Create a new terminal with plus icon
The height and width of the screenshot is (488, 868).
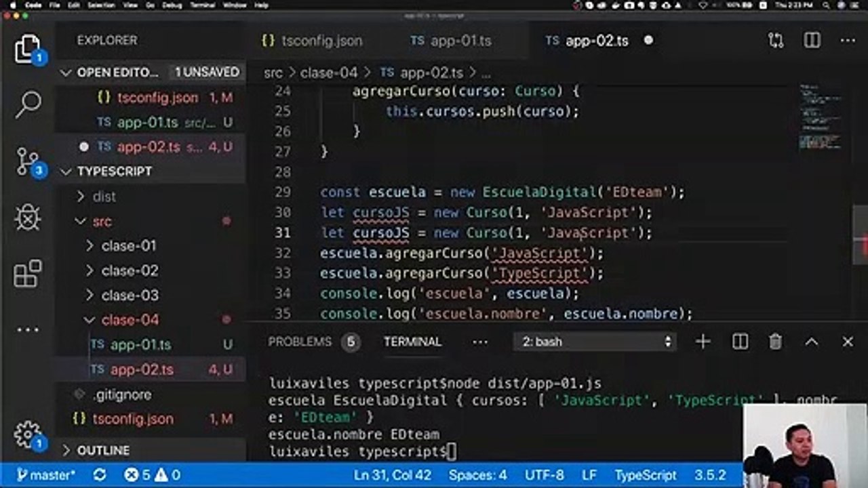703,342
